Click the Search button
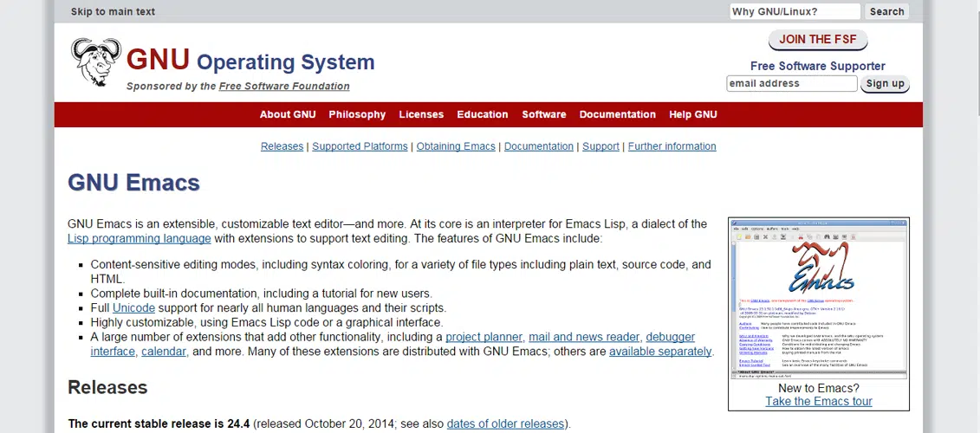This screenshot has height=433, width=980. (x=886, y=11)
